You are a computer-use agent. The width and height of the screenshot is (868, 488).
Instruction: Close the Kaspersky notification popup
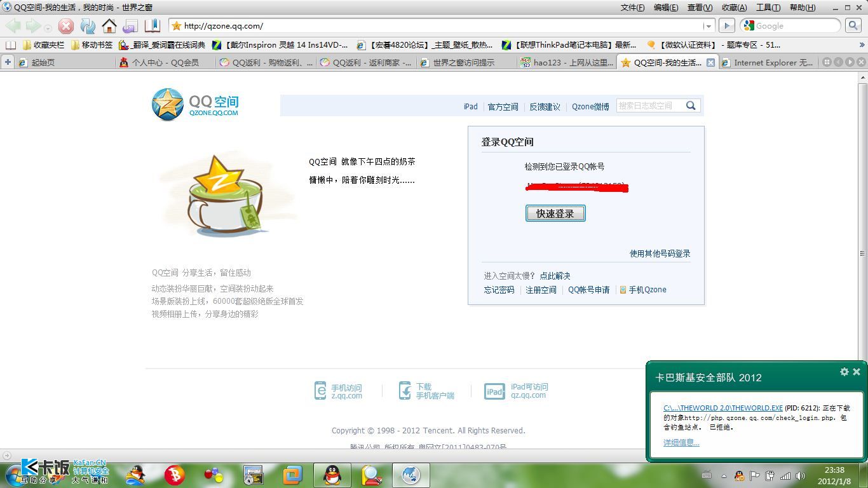pyautogui.click(x=856, y=372)
